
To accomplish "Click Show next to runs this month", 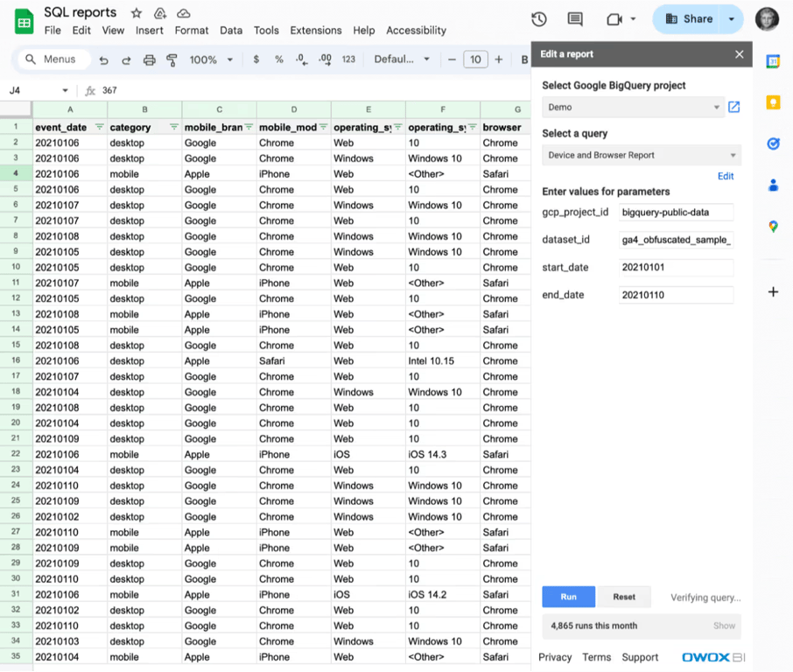I will (724, 626).
